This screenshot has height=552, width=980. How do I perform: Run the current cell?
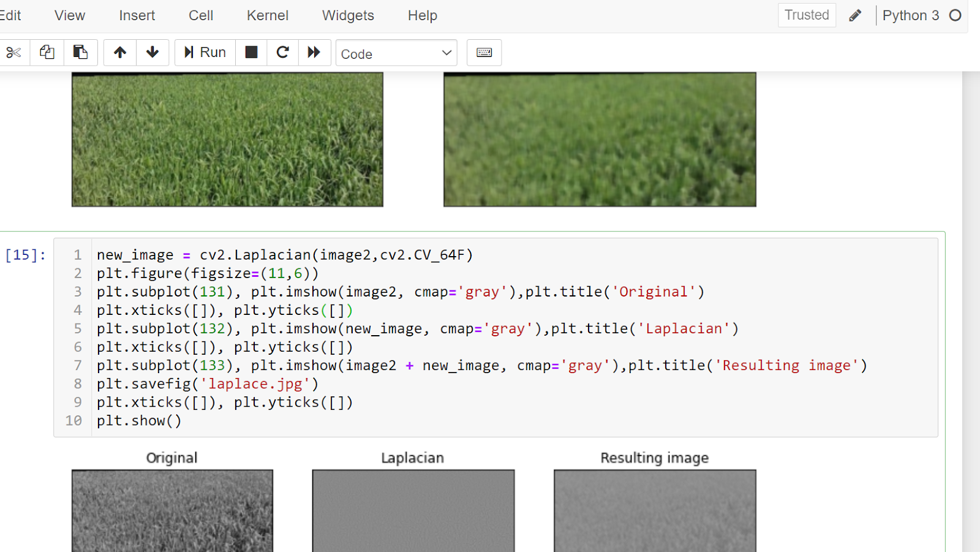tap(205, 53)
